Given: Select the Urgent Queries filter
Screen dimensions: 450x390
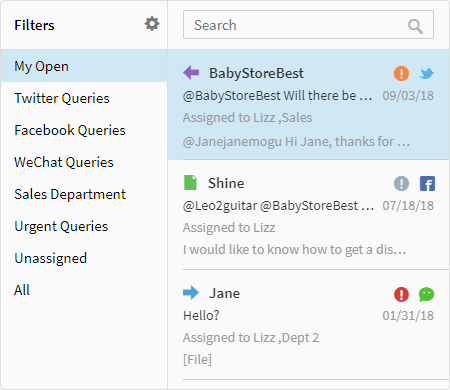Looking at the screenshot, I should coord(84,226).
